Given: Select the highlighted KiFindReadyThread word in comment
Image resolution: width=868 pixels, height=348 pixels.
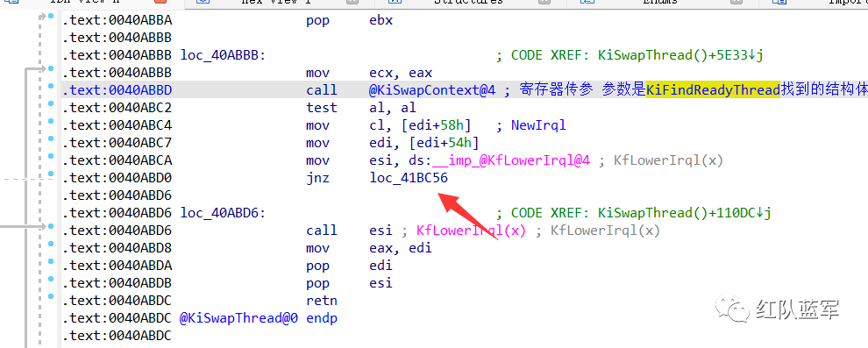Looking at the screenshot, I should click(713, 90).
